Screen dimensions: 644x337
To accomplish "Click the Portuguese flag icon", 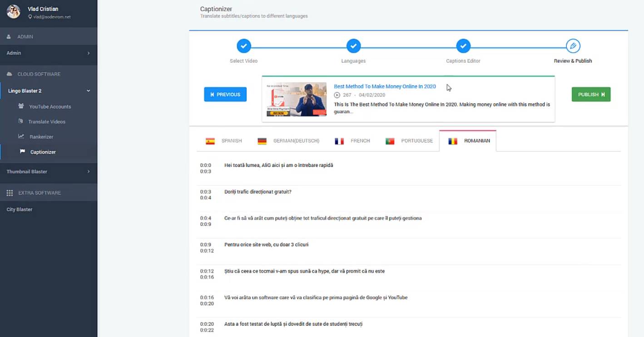I will pos(390,141).
